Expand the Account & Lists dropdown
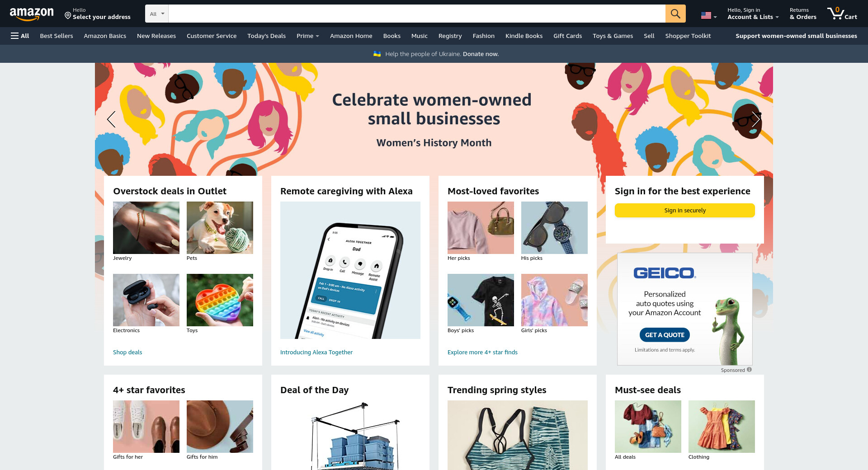The image size is (868, 470). tap(753, 14)
